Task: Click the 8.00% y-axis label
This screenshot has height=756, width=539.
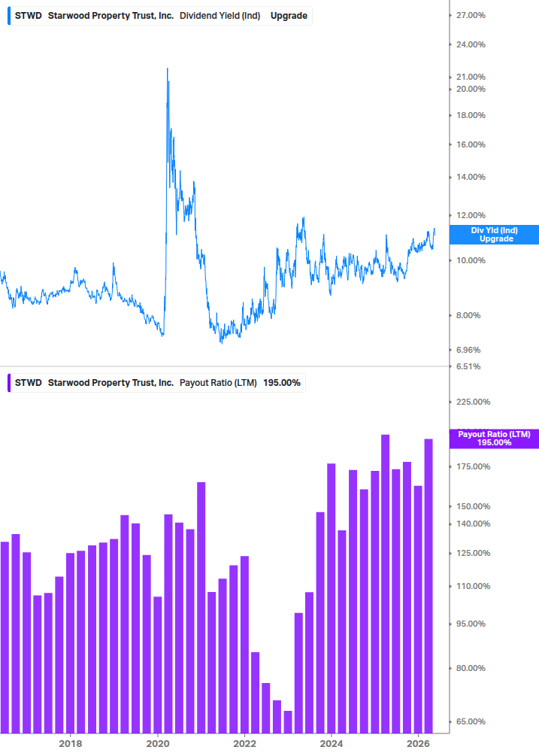Action: tap(468, 315)
